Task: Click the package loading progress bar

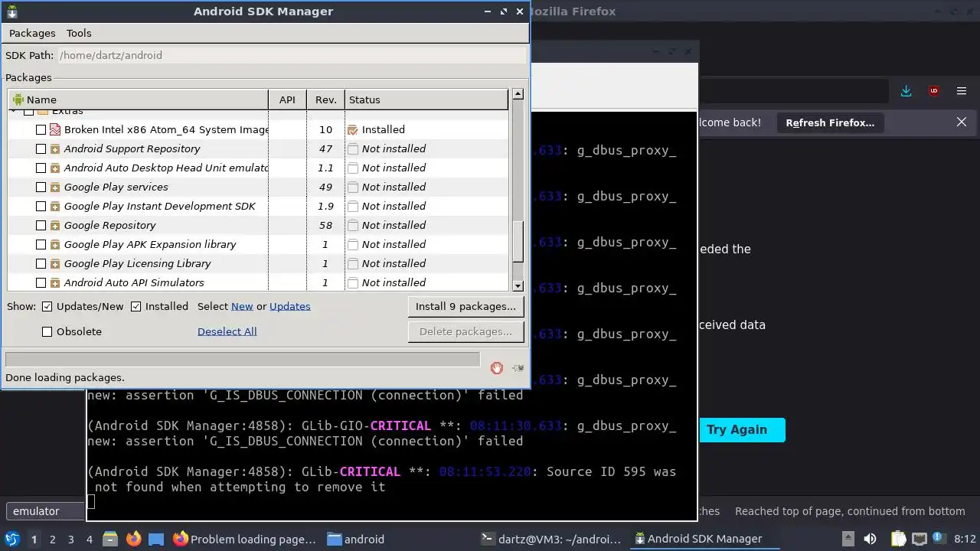Action: coord(243,360)
